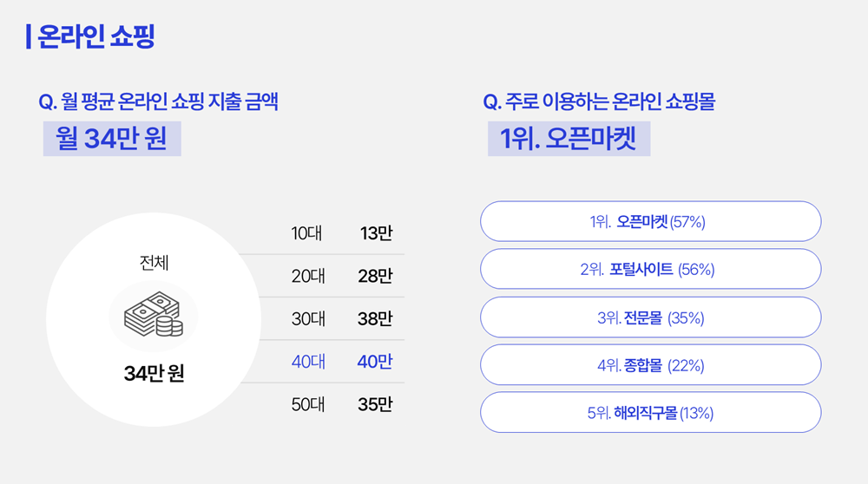Screen dimensions: 868x484
Task: Pick the 4위 종합몰 (22%) pill
Action: pos(650,365)
